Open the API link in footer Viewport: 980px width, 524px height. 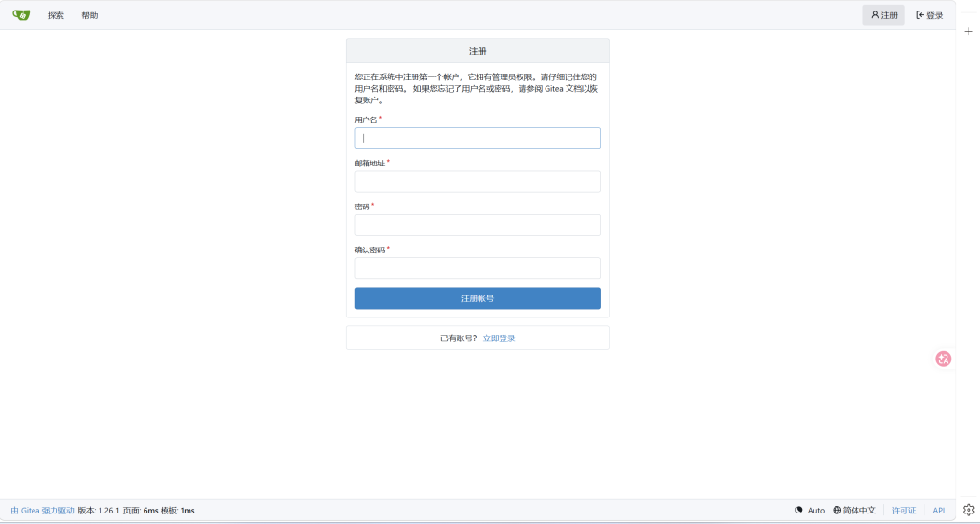tap(938, 511)
